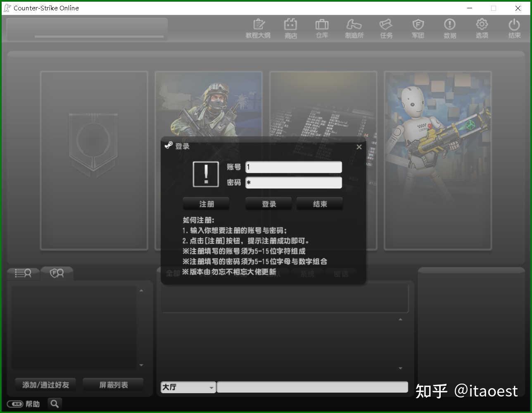Open the 任务 (Missions) icon
The height and width of the screenshot is (413, 532).
click(386, 27)
